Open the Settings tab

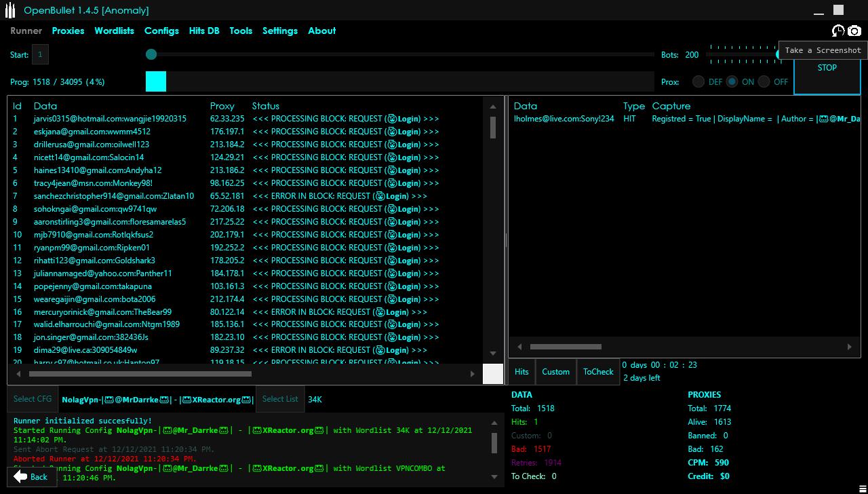280,31
